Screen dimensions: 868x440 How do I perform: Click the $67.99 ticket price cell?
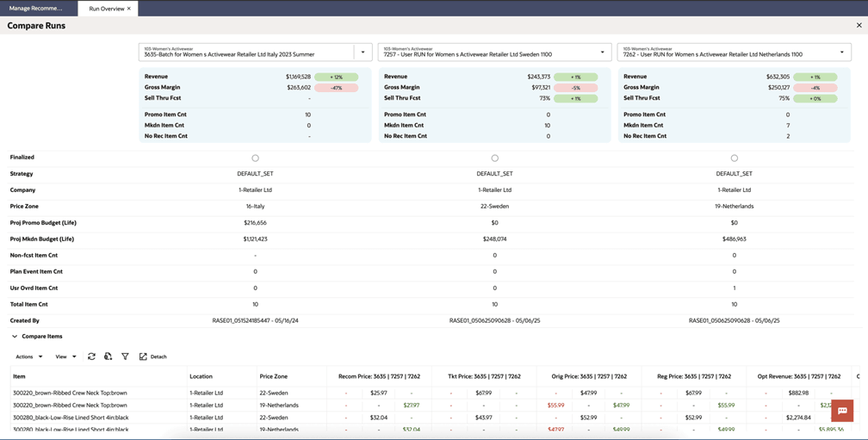pos(483,393)
